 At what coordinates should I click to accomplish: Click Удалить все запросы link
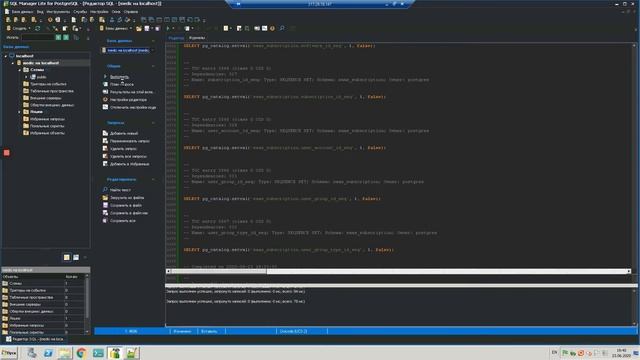[128, 156]
